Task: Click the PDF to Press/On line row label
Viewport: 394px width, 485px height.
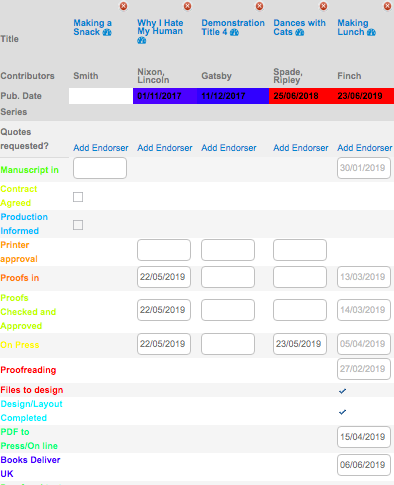Action: click(x=29, y=439)
